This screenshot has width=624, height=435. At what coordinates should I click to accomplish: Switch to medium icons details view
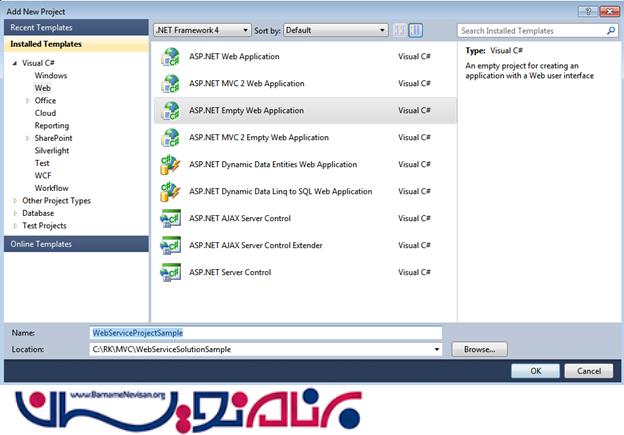(x=415, y=30)
